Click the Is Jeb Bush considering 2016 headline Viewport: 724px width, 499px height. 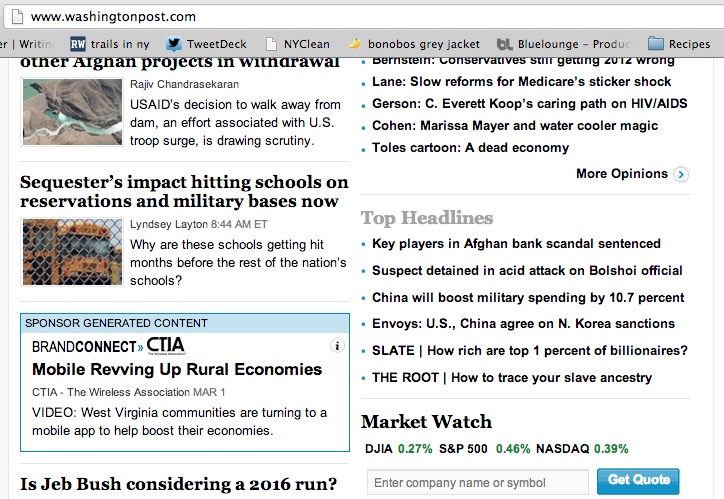(x=178, y=484)
